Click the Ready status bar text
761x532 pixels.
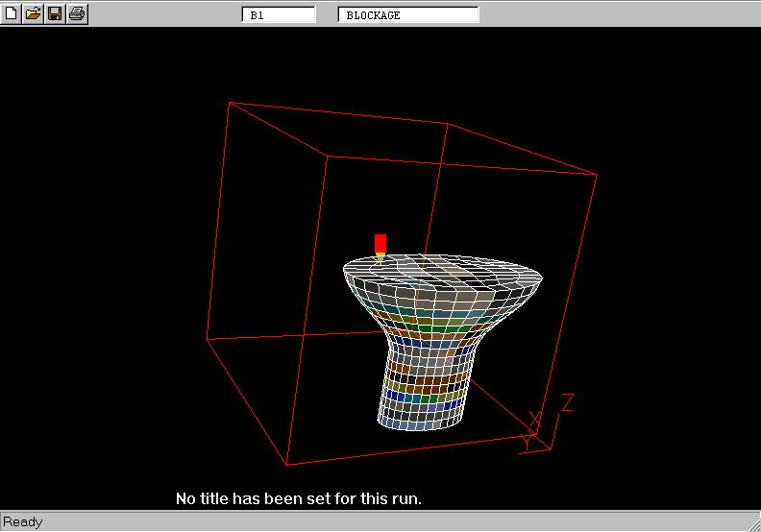tap(23, 522)
